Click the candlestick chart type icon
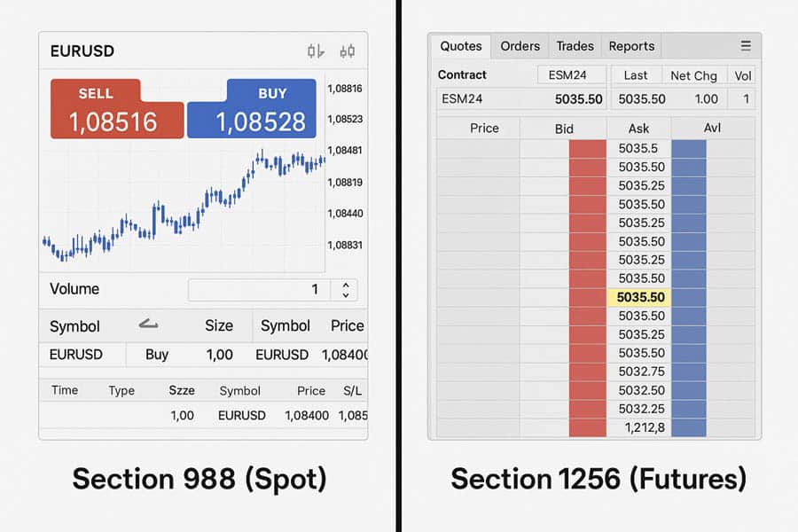This screenshot has width=798, height=532. tap(348, 51)
